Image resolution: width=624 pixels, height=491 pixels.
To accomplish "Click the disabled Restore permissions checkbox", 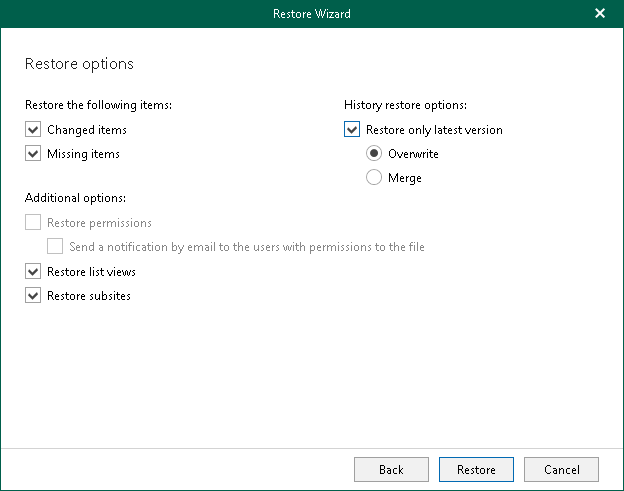I will (33, 223).
